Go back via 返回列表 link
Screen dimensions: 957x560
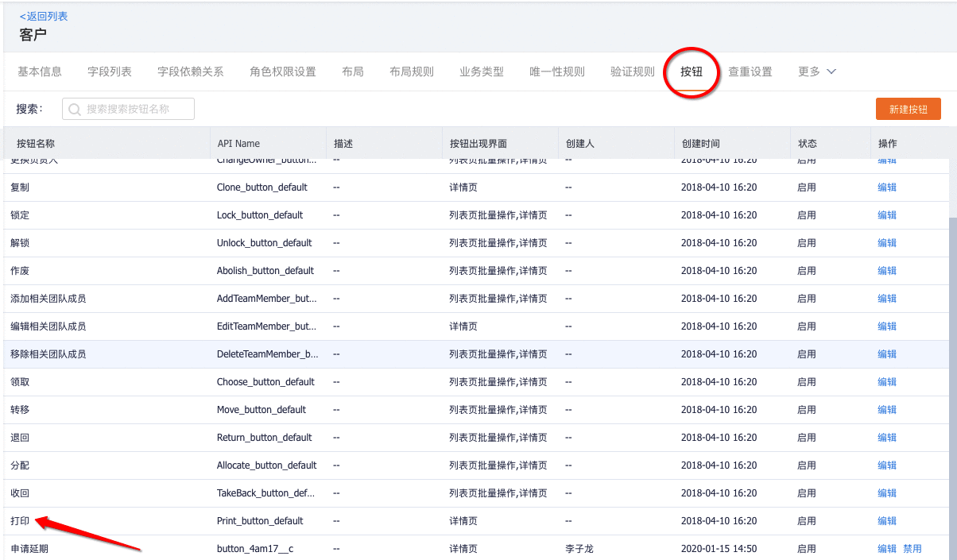tap(44, 16)
